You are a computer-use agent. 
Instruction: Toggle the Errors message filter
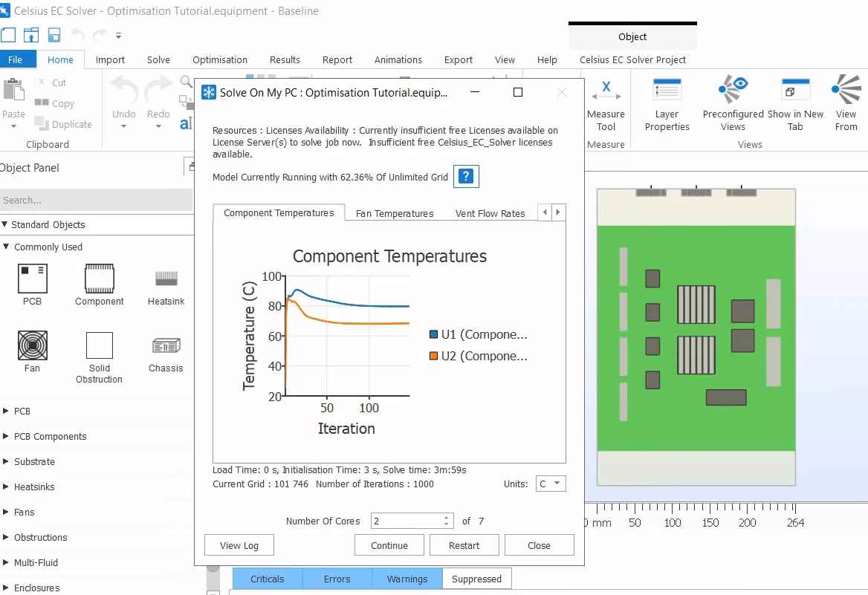(x=337, y=579)
